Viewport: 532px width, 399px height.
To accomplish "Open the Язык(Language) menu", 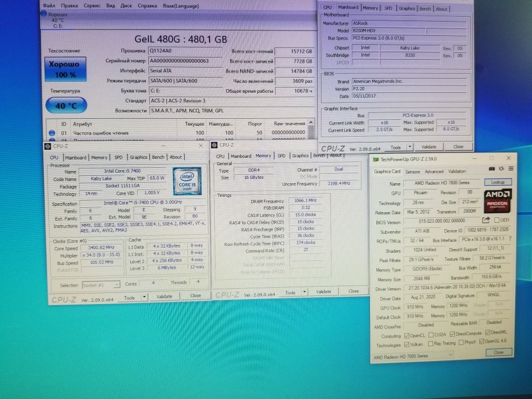I will 180,6.
